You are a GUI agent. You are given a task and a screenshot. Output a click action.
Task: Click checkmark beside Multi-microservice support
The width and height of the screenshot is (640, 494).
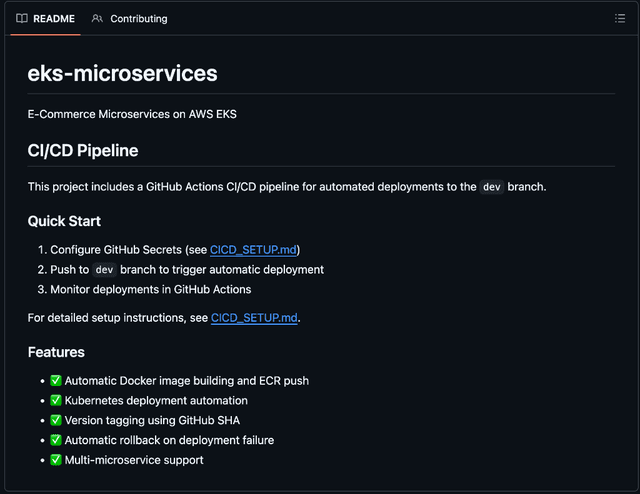point(56,460)
